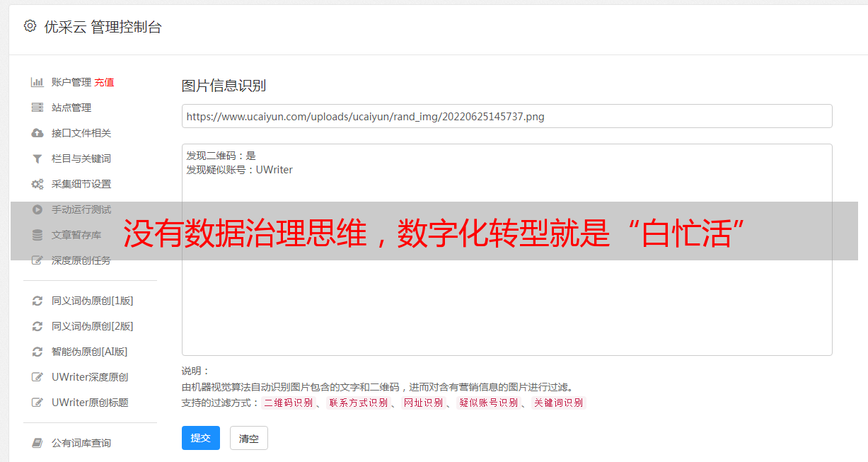Viewport: 868px width, 462px height.
Task: Go to UWriter原创标题
Action: coord(90,403)
